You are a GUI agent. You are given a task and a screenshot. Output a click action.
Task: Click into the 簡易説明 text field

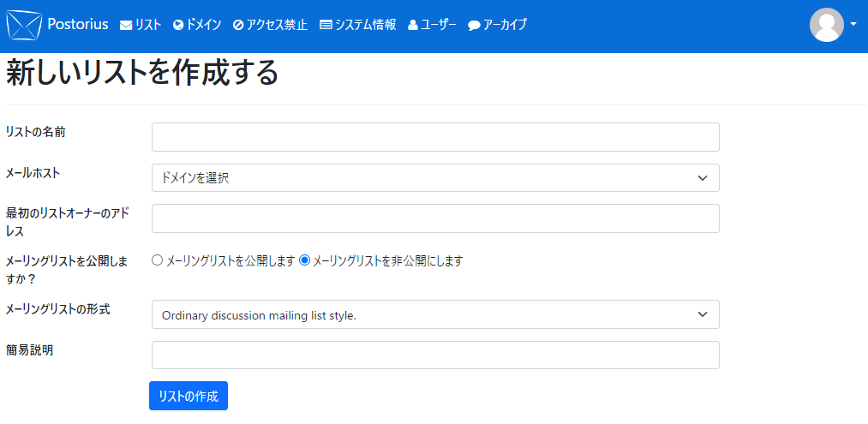[x=435, y=355]
